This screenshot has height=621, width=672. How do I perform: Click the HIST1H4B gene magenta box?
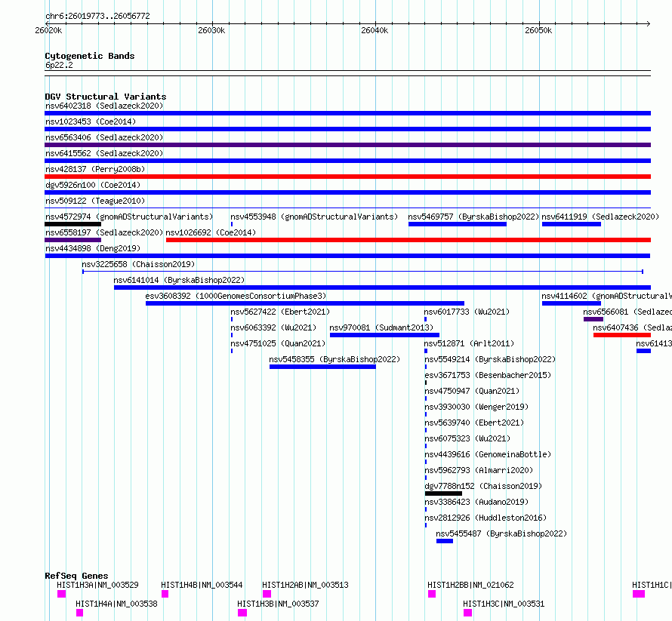[165, 594]
